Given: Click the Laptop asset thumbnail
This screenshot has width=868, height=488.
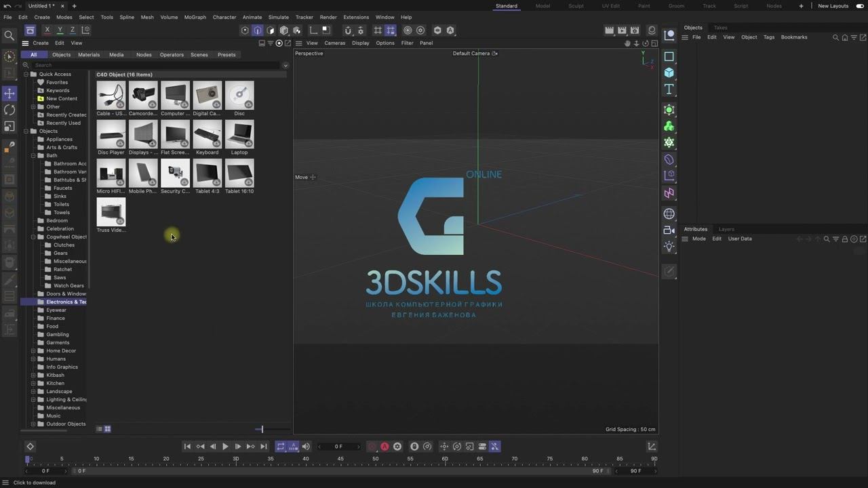Looking at the screenshot, I should [239, 135].
